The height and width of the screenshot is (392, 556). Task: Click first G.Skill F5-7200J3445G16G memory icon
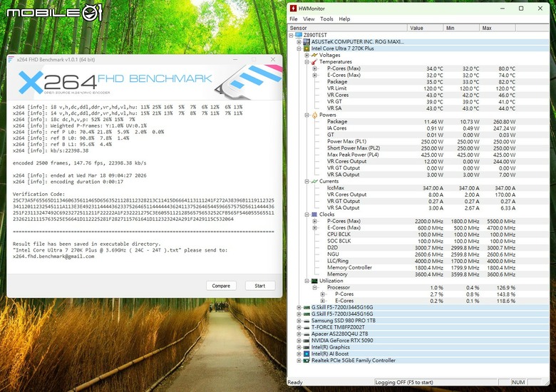(307, 307)
